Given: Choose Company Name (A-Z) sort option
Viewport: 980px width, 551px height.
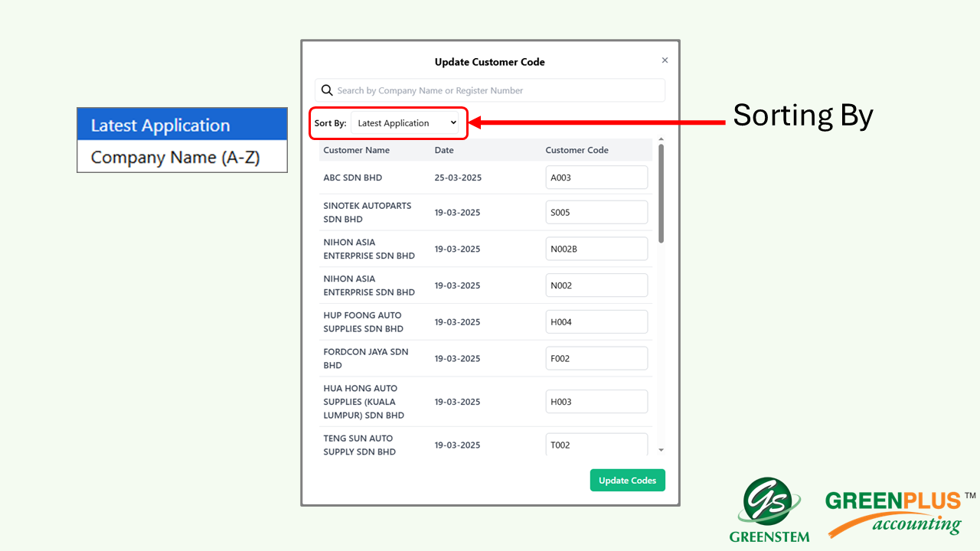Looking at the screenshot, I should [182, 157].
